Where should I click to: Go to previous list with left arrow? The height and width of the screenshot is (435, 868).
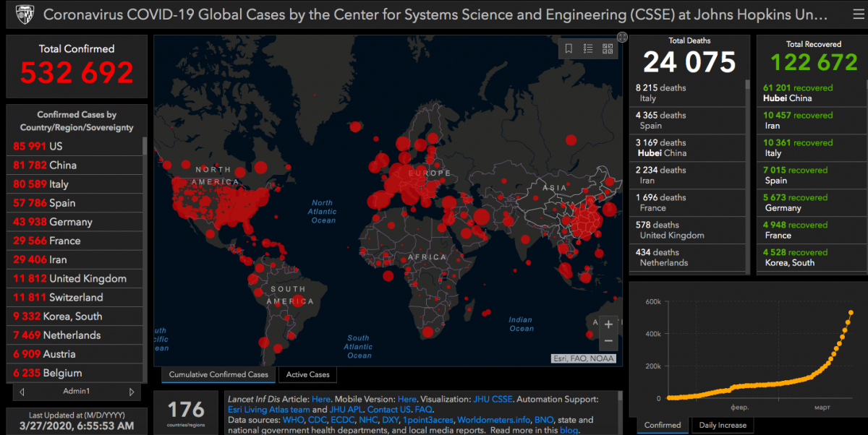[22, 392]
